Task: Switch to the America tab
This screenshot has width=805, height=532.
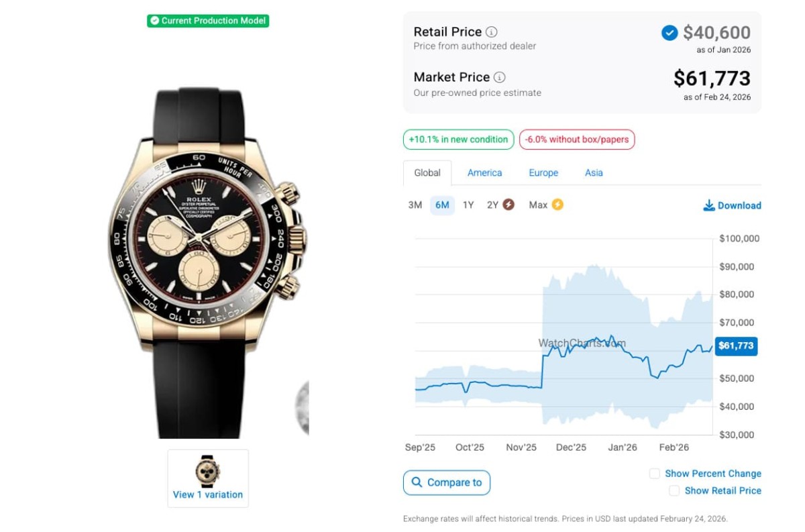Action: [x=484, y=172]
